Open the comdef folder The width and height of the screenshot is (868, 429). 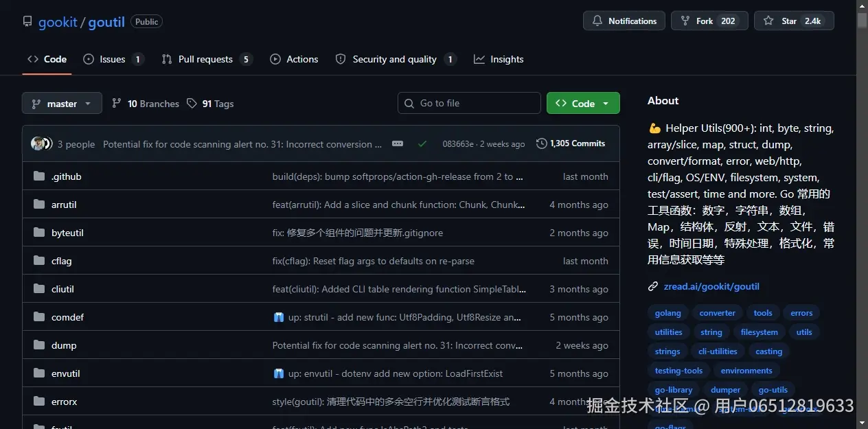tap(67, 317)
